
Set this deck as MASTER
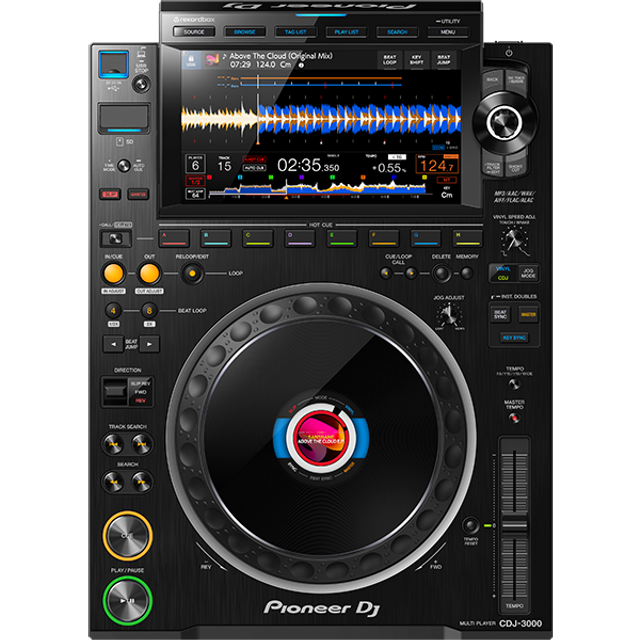528,315
